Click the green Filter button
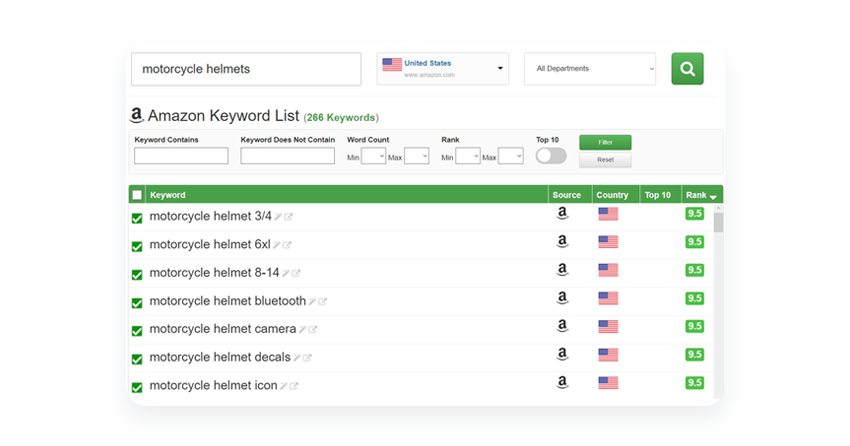The image size is (850, 446). point(605,143)
